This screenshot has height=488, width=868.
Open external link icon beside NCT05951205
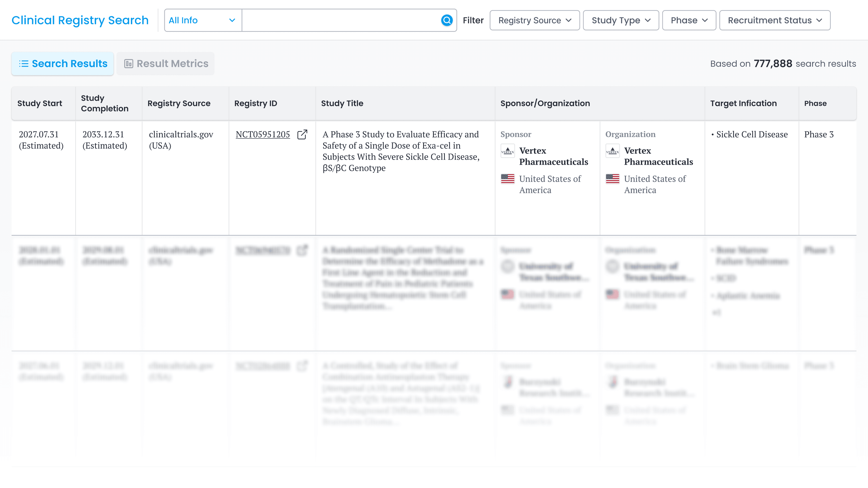click(x=302, y=134)
